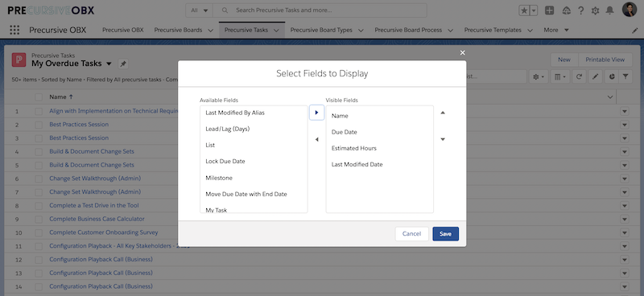Switch to Precursive Templates tab
Screen dimensions: 644x296
pos(493,30)
